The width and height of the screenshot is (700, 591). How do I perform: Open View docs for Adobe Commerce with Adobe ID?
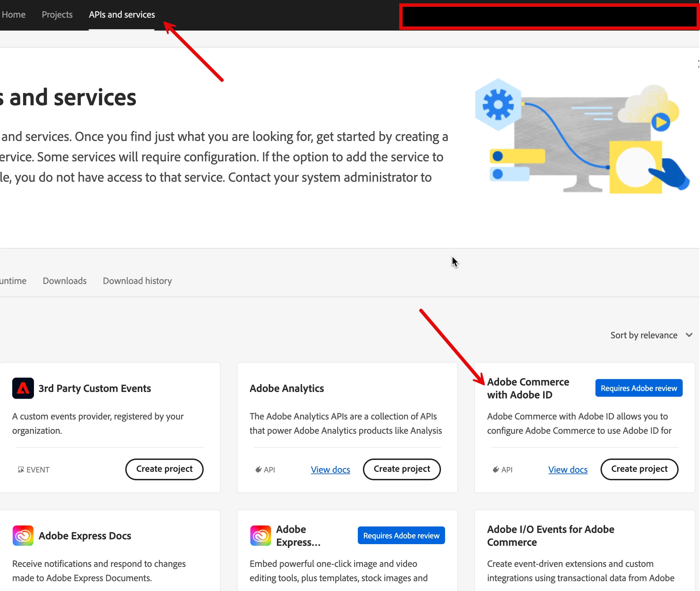[x=568, y=470]
